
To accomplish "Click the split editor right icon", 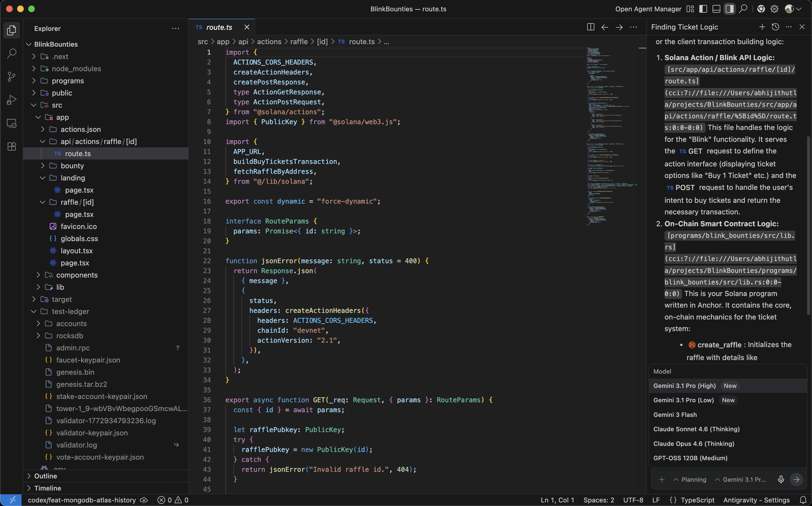I will tap(590, 27).
